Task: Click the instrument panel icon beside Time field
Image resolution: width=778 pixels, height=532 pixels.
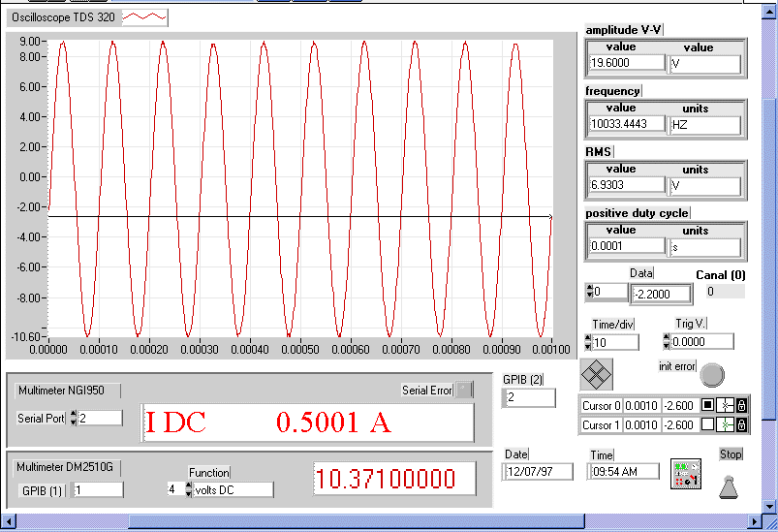Action: click(x=686, y=474)
